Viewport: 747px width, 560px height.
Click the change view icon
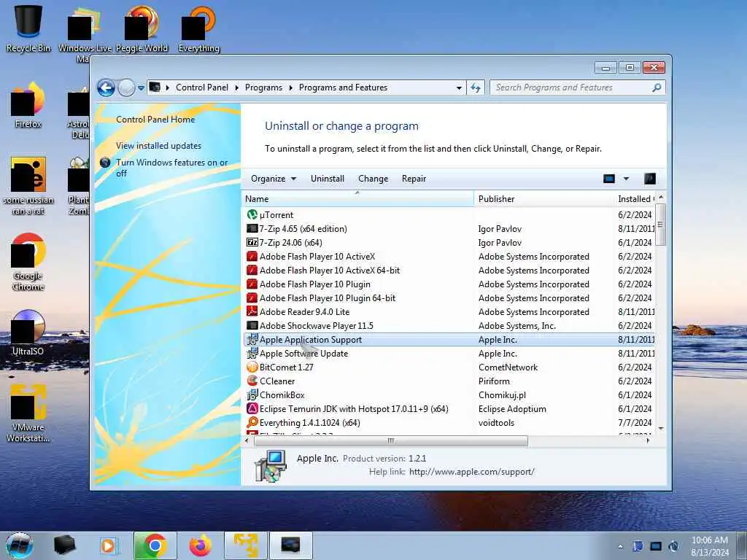coord(609,179)
